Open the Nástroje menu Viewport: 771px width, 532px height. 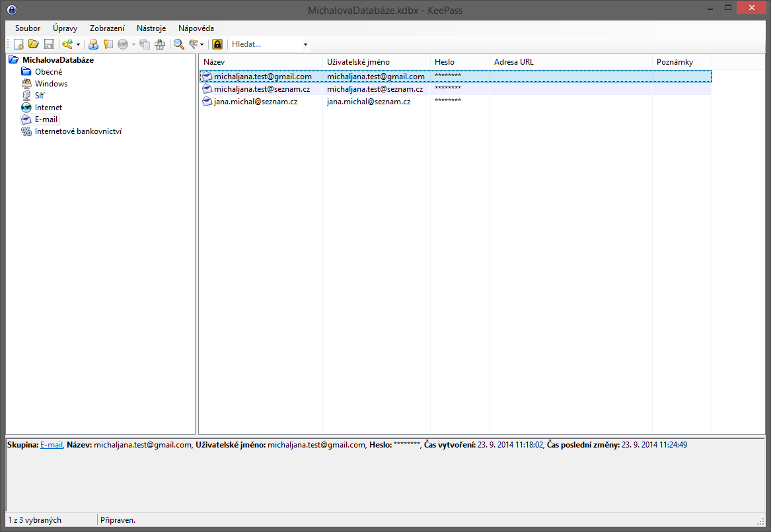pyautogui.click(x=151, y=28)
